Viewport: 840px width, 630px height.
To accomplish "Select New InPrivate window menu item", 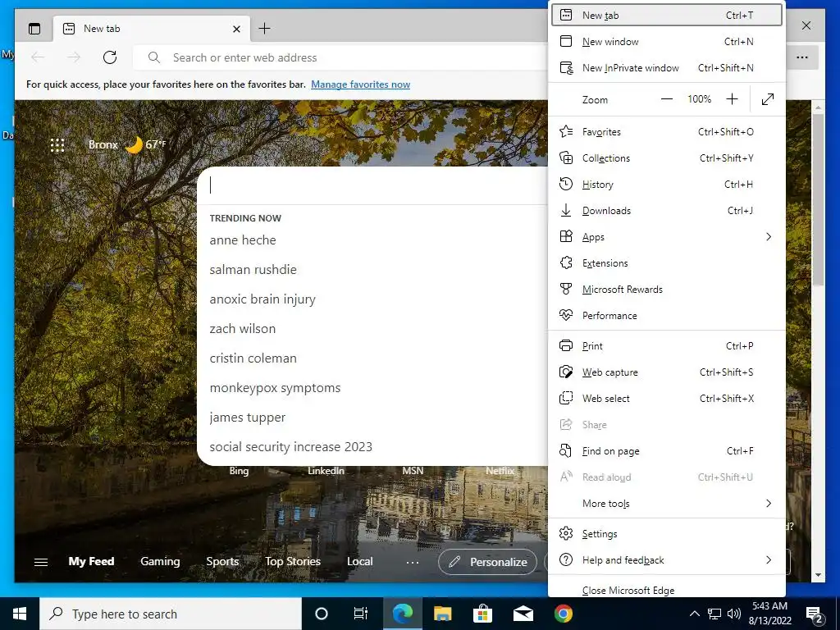I will tap(666, 67).
